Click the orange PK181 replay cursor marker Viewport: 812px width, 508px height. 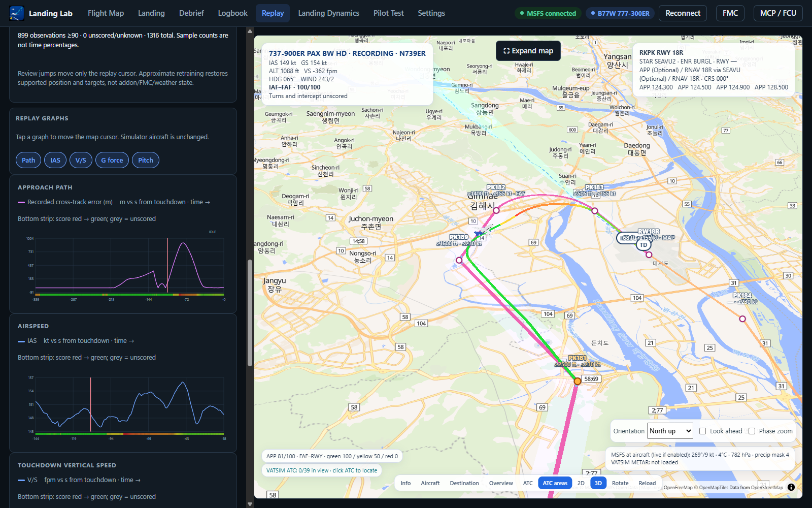point(577,381)
